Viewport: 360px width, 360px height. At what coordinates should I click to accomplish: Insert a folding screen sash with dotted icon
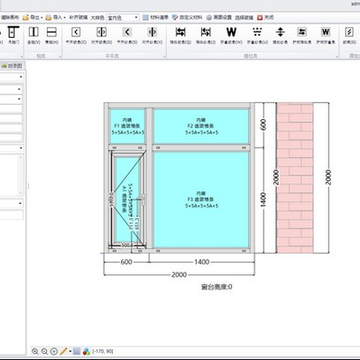tap(257, 35)
